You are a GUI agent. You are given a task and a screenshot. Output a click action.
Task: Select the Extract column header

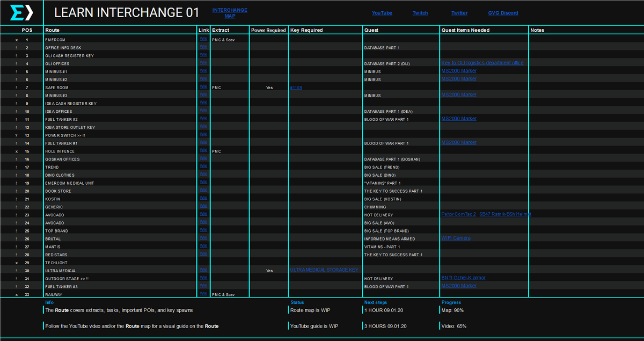[x=221, y=30]
